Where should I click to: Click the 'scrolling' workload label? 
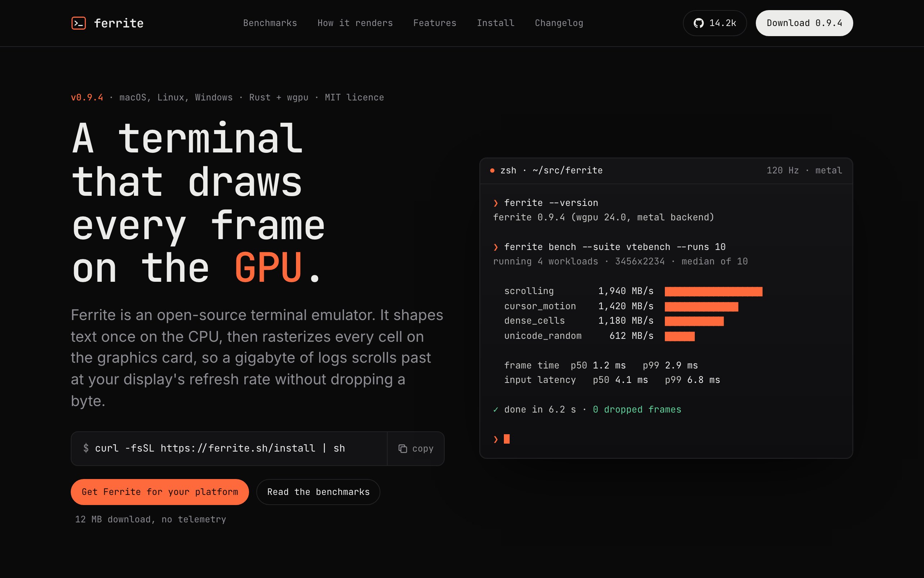click(x=529, y=291)
